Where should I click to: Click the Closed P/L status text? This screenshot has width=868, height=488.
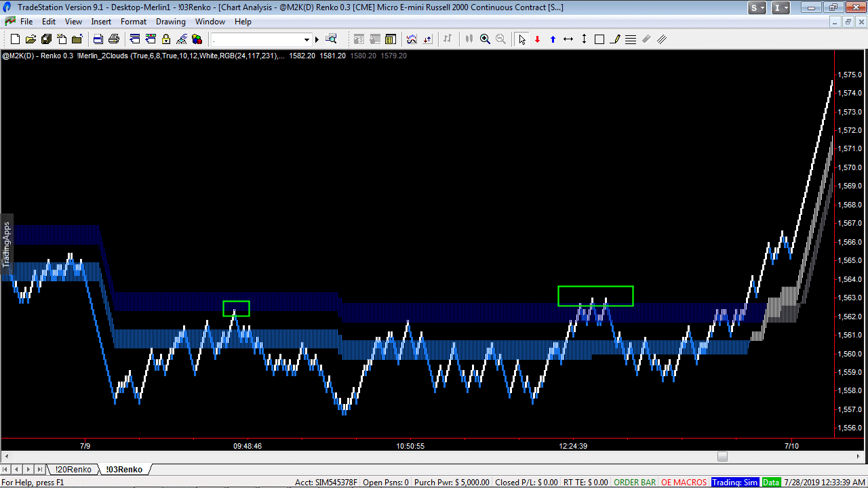pos(526,483)
